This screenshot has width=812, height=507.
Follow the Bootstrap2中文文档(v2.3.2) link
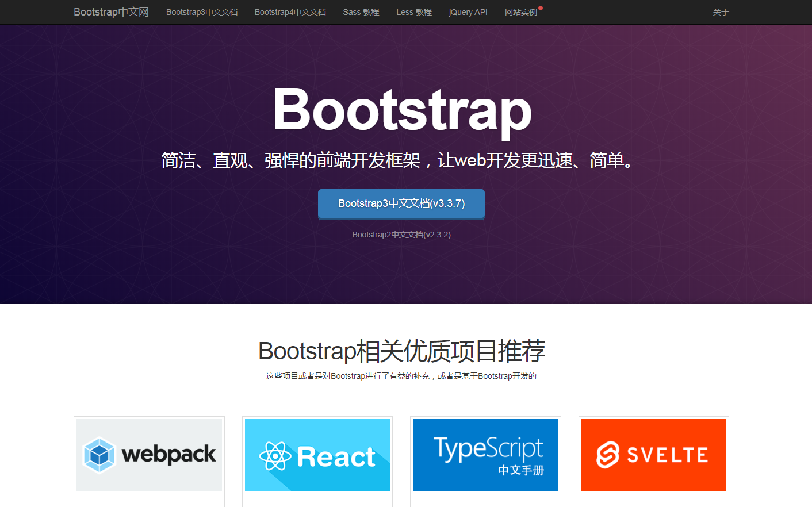(x=401, y=235)
